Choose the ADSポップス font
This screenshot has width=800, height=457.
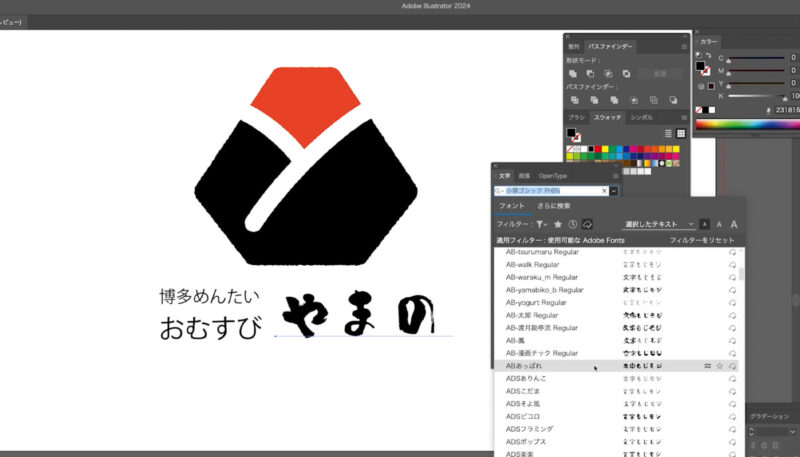[526, 442]
